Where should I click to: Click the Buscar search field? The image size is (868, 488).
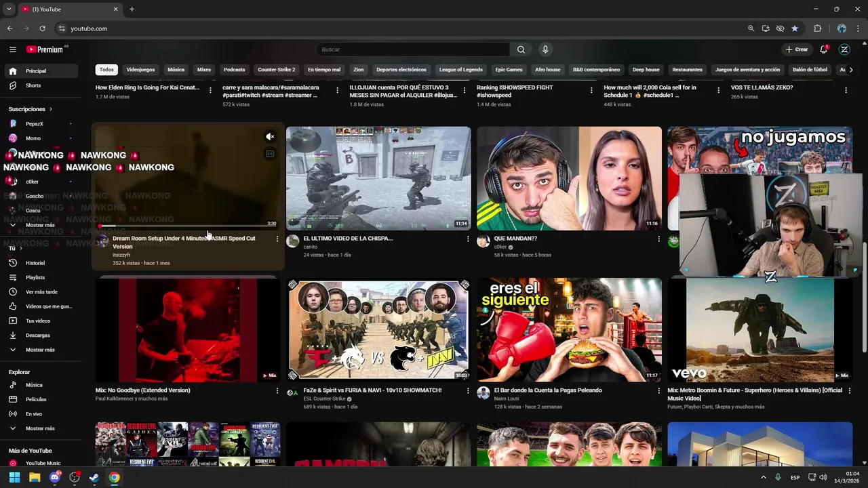click(x=413, y=49)
